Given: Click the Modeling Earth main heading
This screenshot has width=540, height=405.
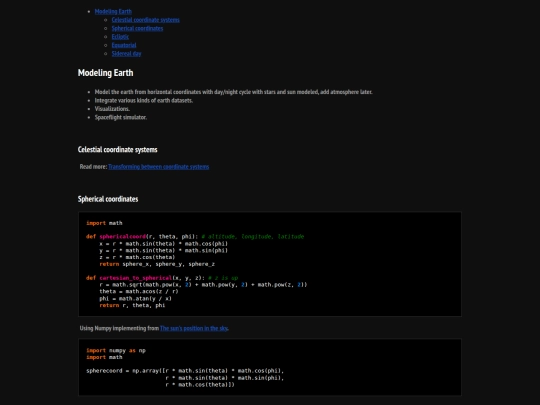Looking at the screenshot, I should click(x=105, y=73).
